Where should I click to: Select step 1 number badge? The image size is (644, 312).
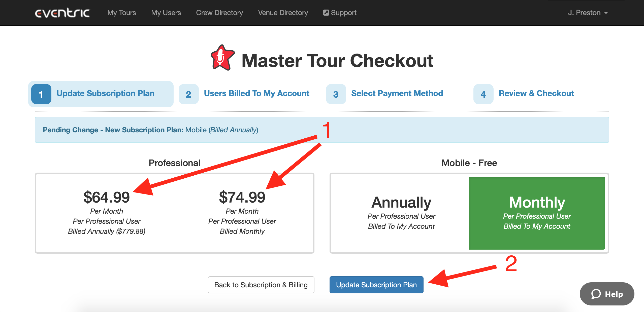[41, 94]
